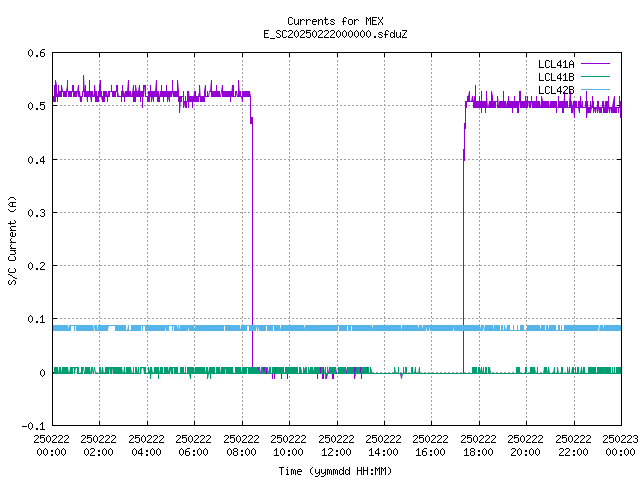This screenshot has width=640, height=480.
Task: Click the x-axis tick 250222 08:00
Action: tap(241, 445)
